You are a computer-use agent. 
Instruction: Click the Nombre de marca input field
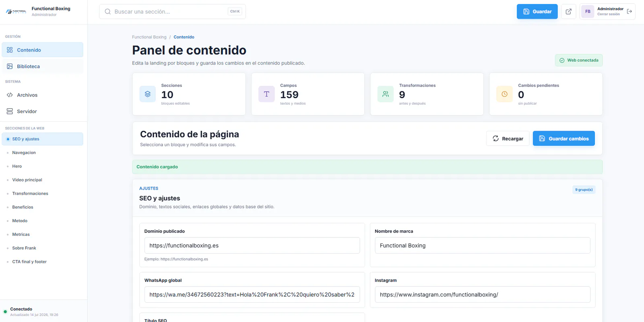click(482, 246)
